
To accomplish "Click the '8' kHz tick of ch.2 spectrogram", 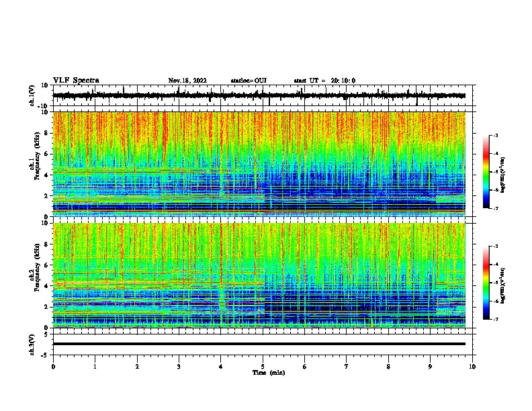I will (46, 244).
